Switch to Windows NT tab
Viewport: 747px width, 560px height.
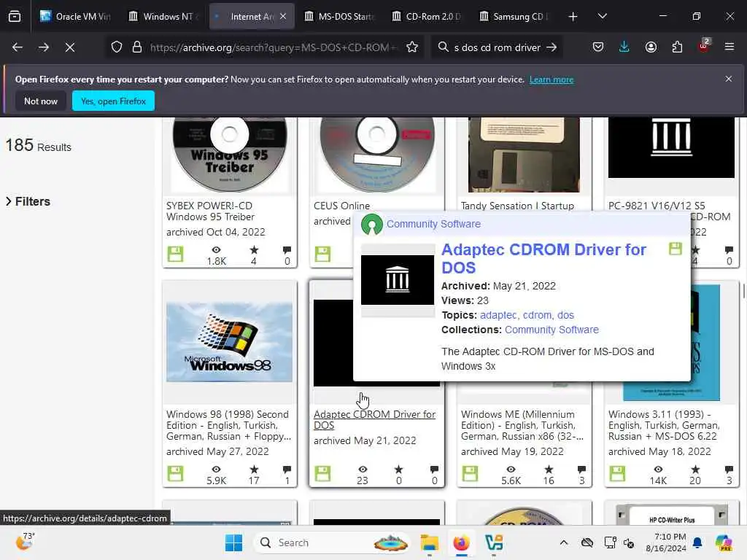164,17
